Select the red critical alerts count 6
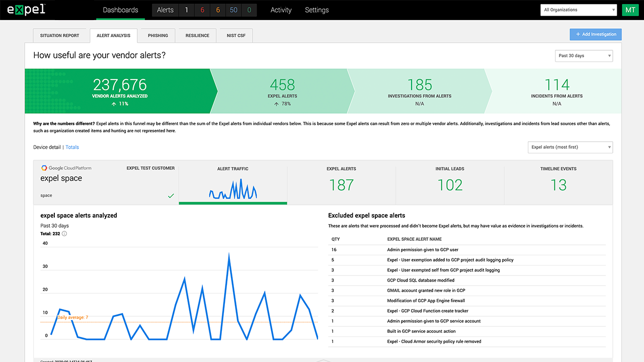 coord(202,10)
